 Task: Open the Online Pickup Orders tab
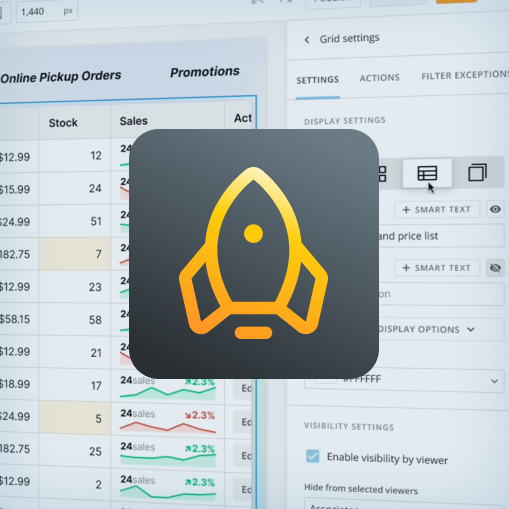pyautogui.click(x=61, y=77)
